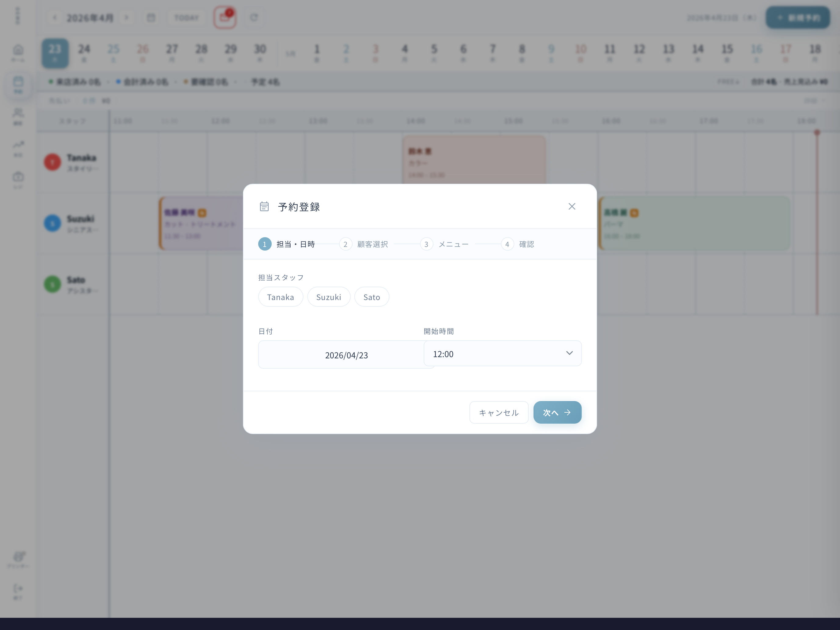The image size is (840, 630).
Task: Click the calendar icon beside 予約登録 title
Action: click(264, 207)
